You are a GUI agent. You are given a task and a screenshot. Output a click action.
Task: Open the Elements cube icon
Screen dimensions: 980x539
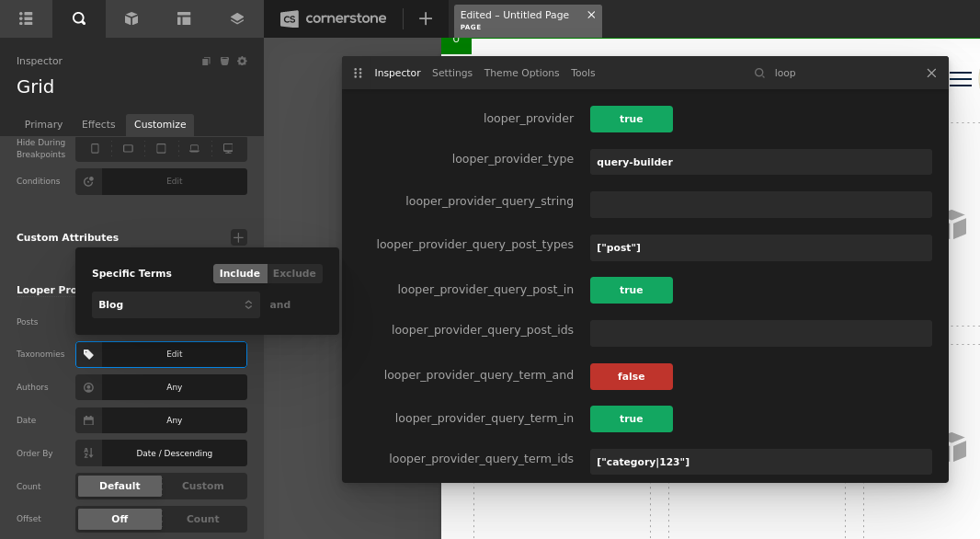pos(131,18)
